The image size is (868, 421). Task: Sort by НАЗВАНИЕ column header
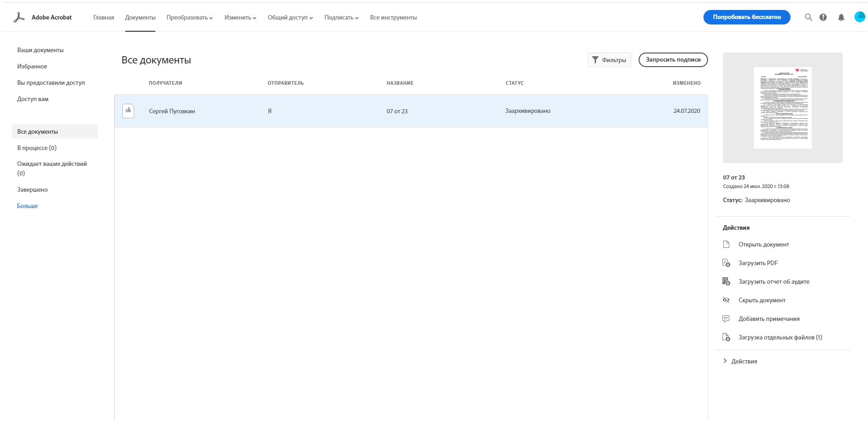tap(400, 83)
